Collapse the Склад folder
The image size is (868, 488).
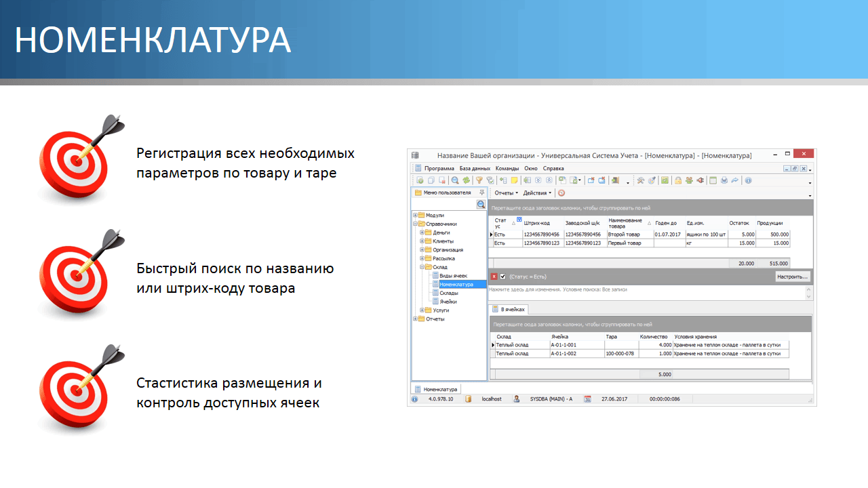click(x=422, y=267)
